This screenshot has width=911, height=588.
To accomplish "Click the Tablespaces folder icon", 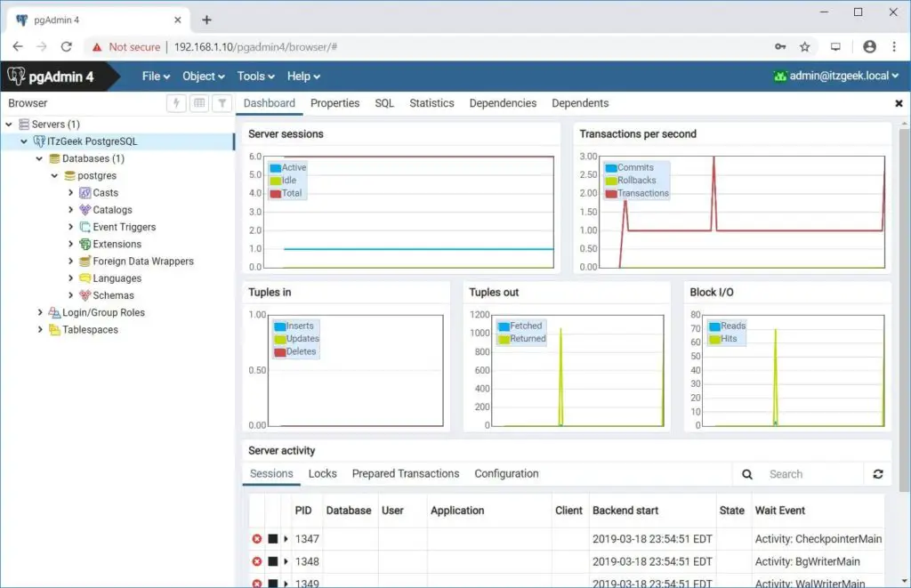I will click(x=54, y=330).
